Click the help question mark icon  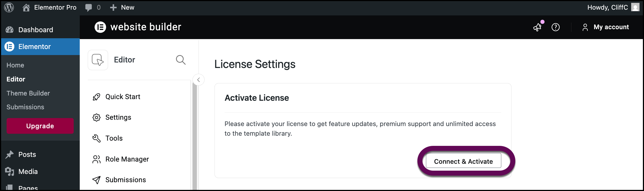coord(555,27)
